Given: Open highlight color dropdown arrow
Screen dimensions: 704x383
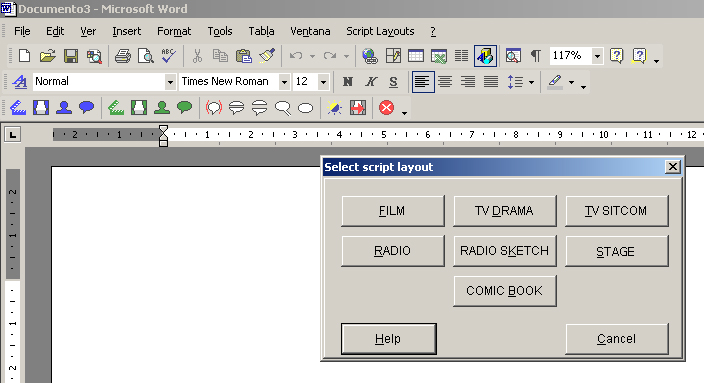Looking at the screenshot, I should (x=571, y=82).
